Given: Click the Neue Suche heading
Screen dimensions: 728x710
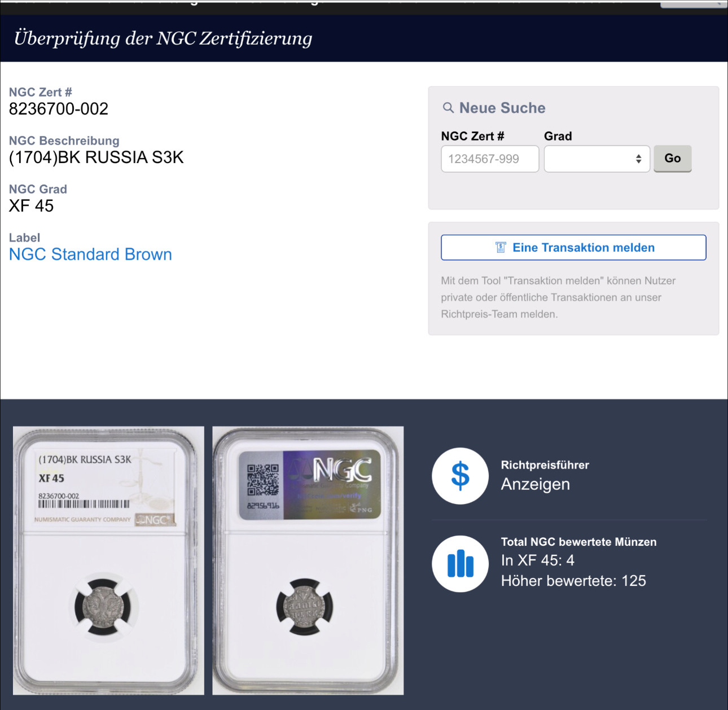Looking at the screenshot, I should 502,108.
